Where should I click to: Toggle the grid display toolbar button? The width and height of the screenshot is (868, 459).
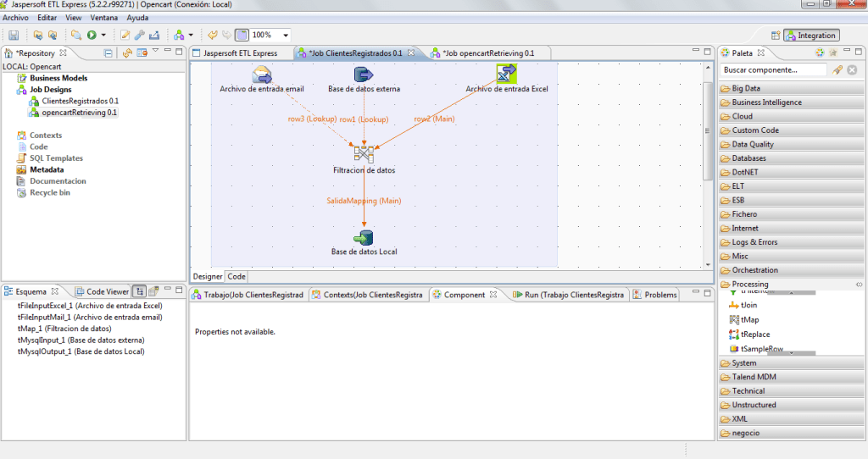(x=241, y=35)
